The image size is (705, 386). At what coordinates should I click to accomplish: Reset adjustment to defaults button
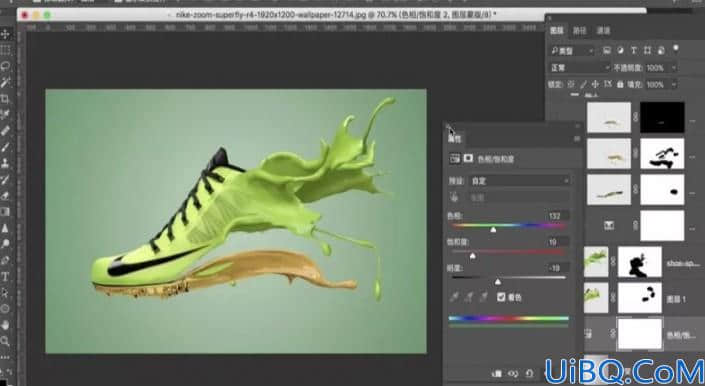(529, 373)
